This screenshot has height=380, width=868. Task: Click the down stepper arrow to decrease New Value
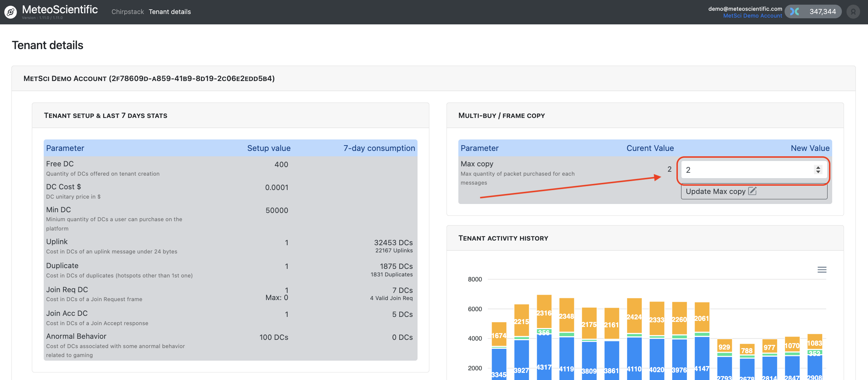[818, 172]
